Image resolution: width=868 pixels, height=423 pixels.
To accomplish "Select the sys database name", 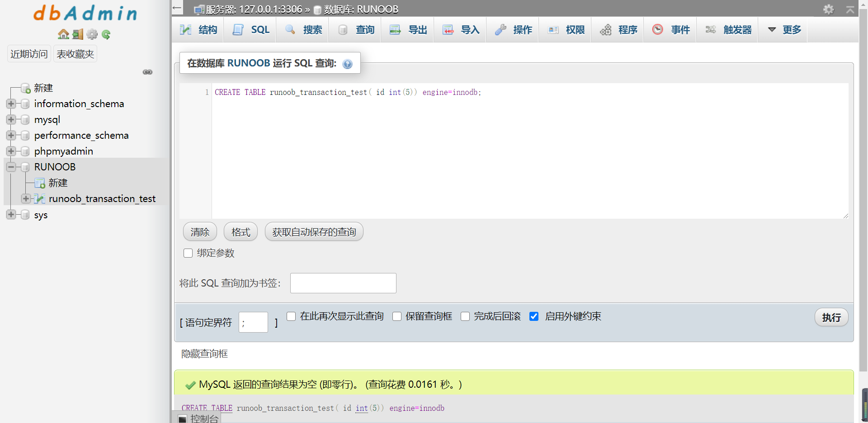I will pyautogui.click(x=41, y=215).
